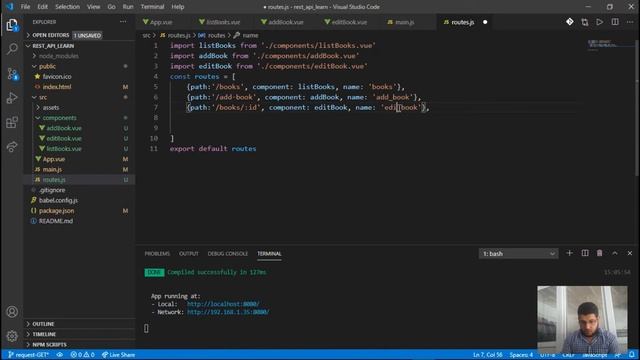Viewport: 640px width, 360px height.
Task: Open the Extensions view
Action: [x=12, y=122]
